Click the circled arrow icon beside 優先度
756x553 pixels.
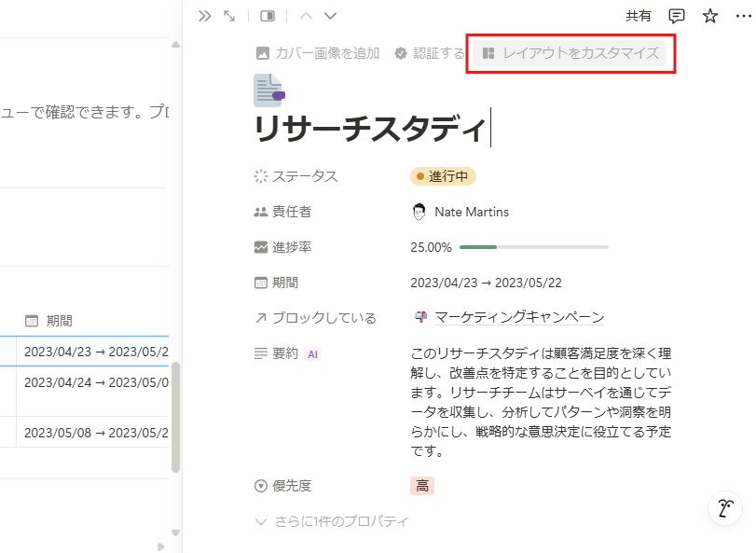(x=260, y=486)
